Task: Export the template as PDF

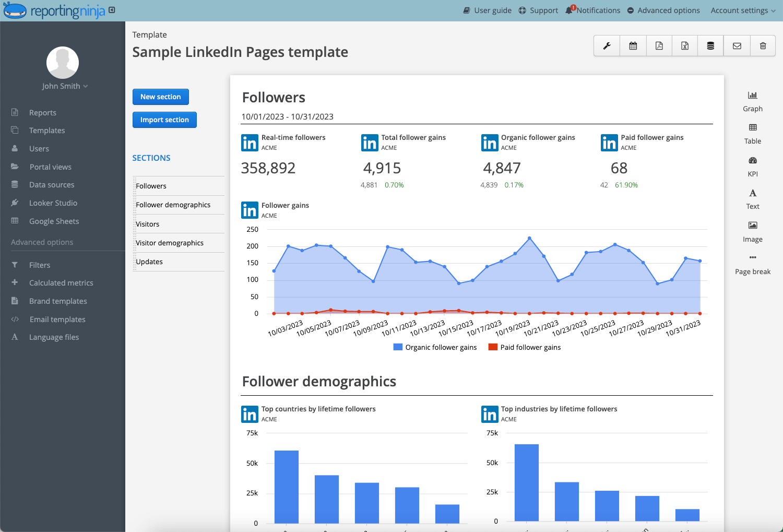Action: 659,45
